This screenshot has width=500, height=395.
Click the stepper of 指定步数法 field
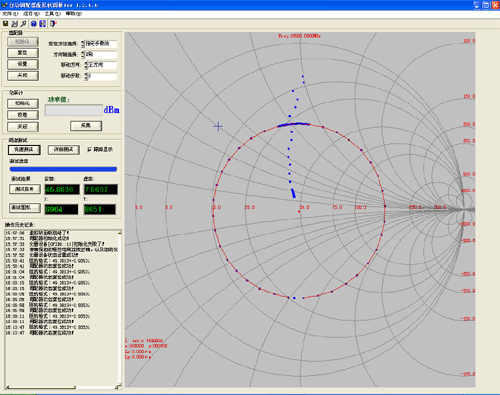[x=83, y=44]
